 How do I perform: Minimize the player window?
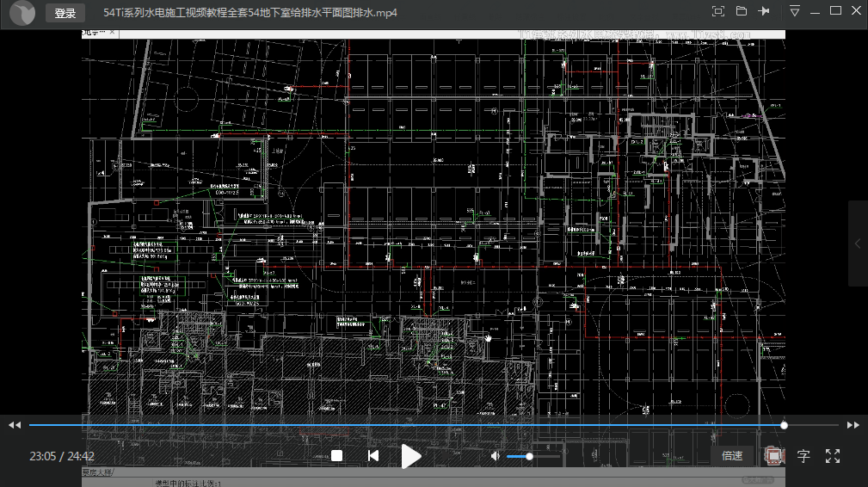pos(815,12)
